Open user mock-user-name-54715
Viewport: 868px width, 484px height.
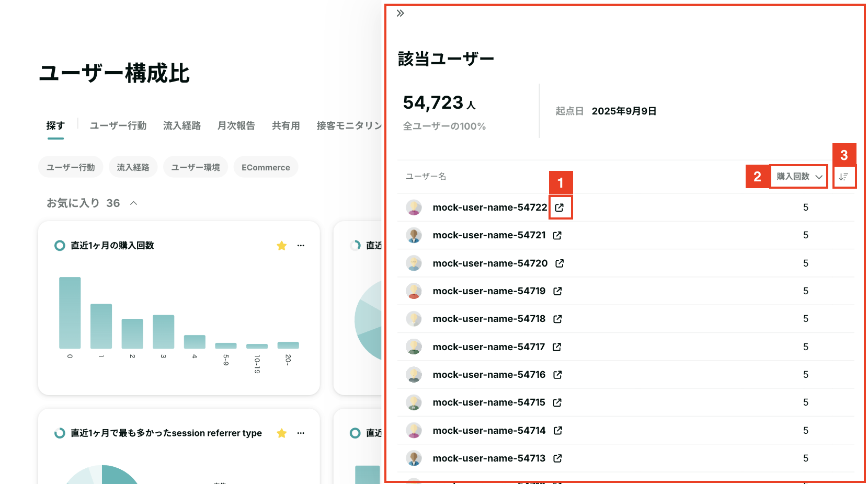489,402
